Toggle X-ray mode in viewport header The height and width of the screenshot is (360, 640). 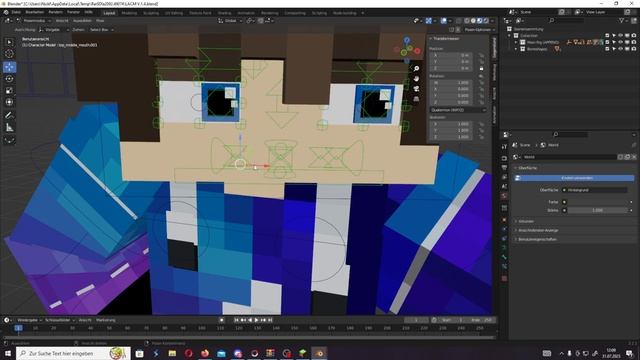(459, 20)
